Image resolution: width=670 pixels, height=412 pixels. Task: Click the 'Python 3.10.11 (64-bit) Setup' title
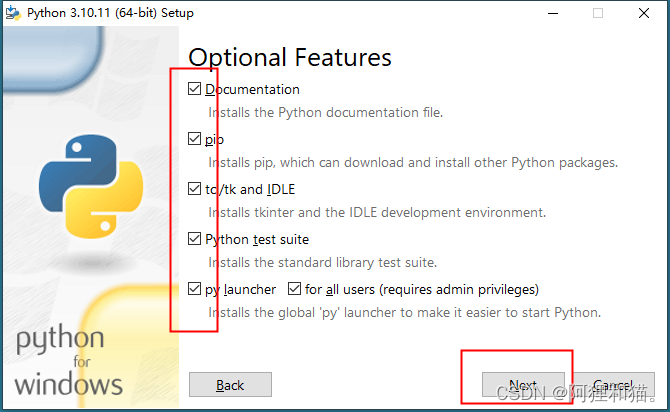tap(110, 13)
